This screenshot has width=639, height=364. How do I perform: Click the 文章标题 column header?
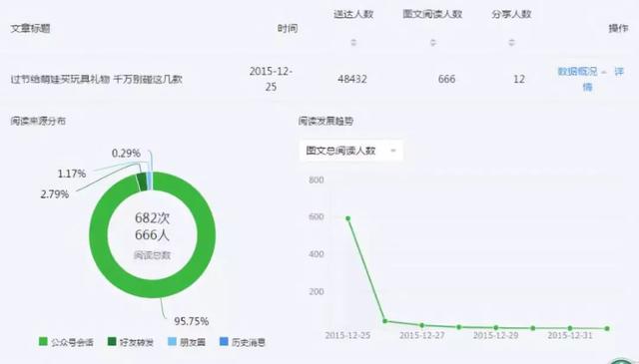(30, 28)
